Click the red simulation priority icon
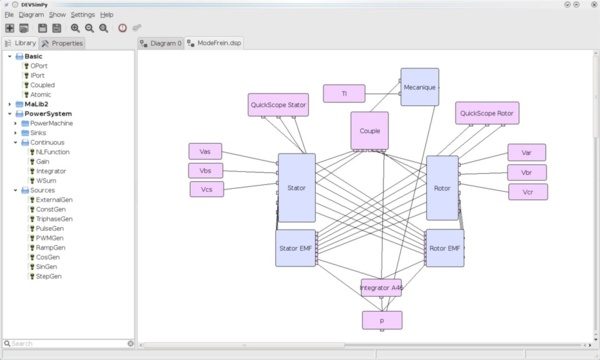The height and width of the screenshot is (360, 600). pyautogui.click(x=122, y=28)
